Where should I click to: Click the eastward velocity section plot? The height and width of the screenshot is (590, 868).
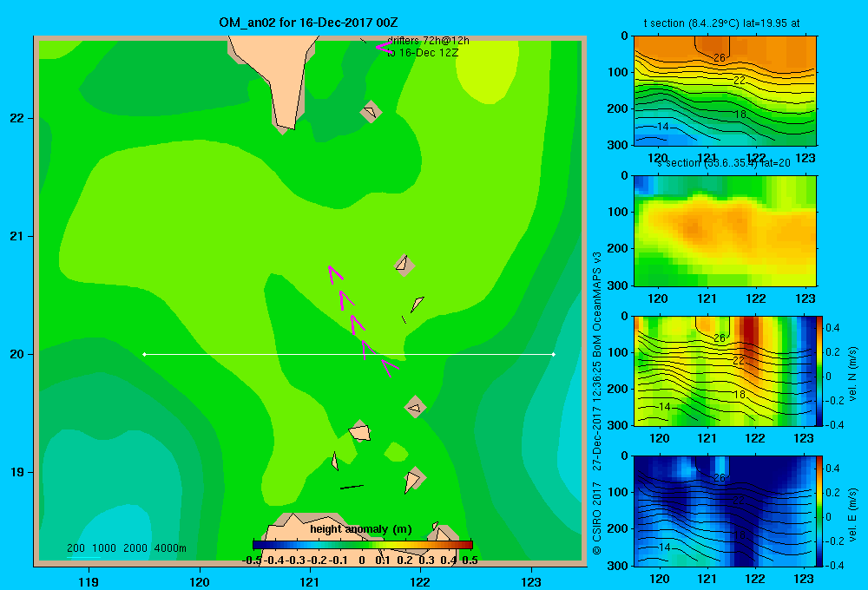click(725, 511)
